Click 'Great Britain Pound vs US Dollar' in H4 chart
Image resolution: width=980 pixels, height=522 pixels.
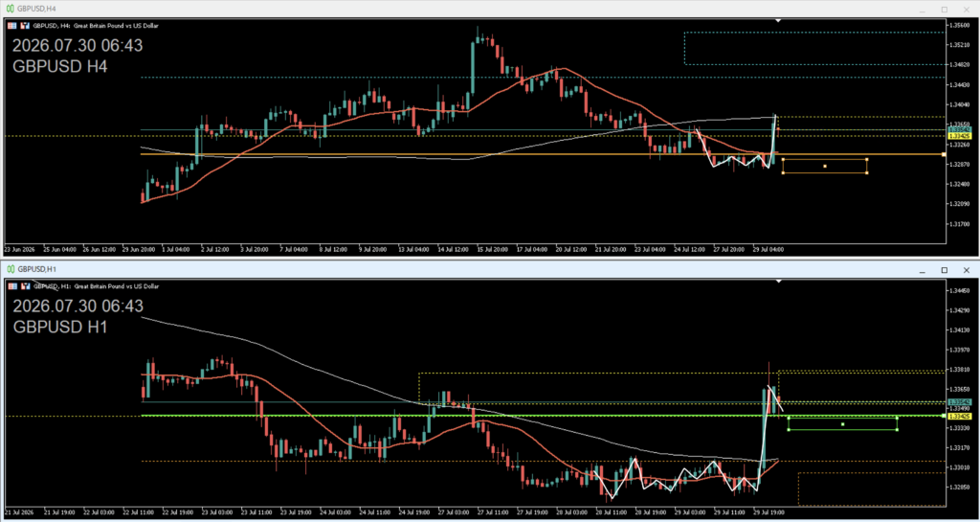click(x=116, y=26)
